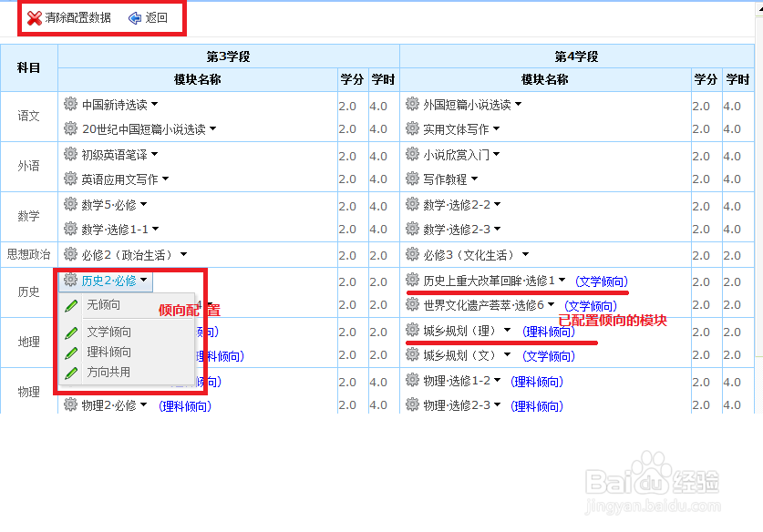Open settings gear for 数学5-必修

click(71, 205)
